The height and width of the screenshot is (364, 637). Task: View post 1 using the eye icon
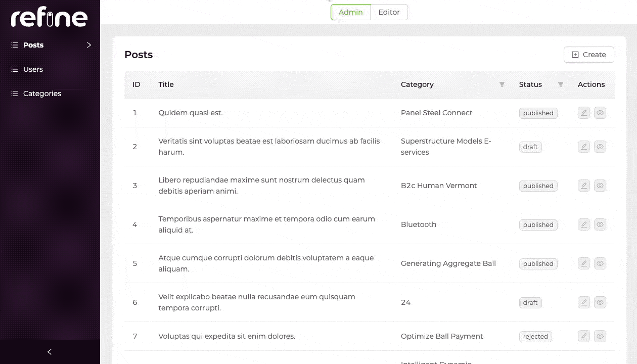[600, 113]
